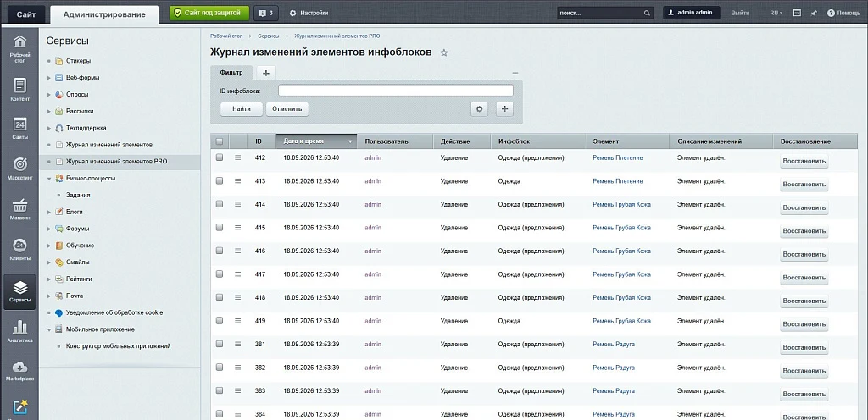Expand the Веб-формы tree node
Image resolution: width=868 pixels, height=420 pixels.
click(49, 78)
